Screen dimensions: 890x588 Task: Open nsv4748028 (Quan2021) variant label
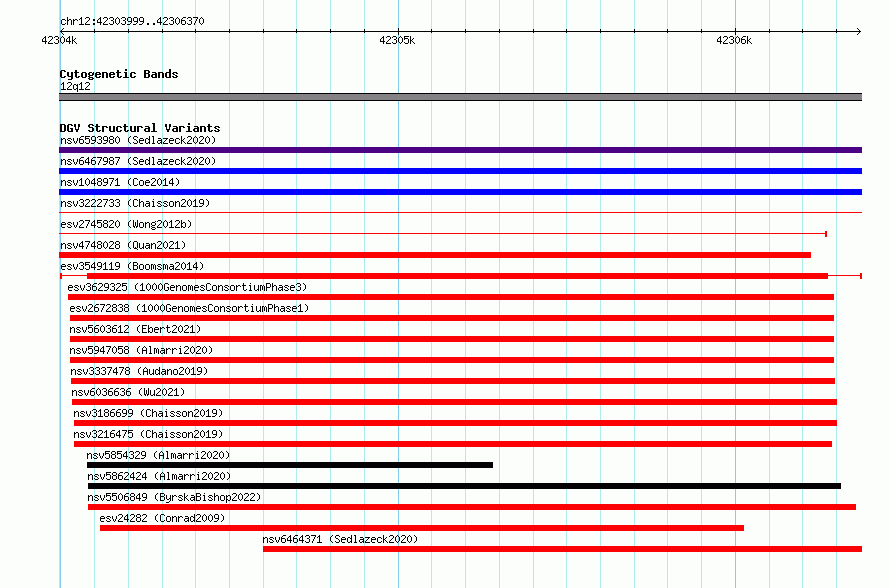click(123, 245)
